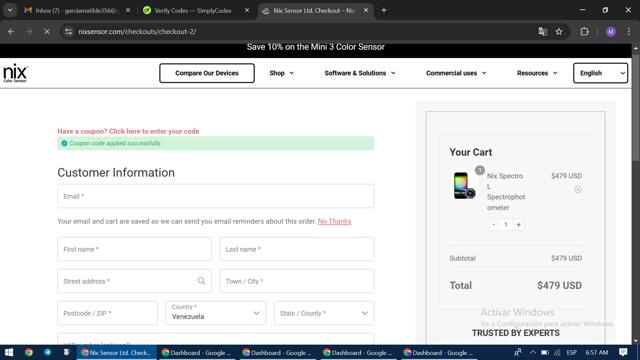This screenshot has width=640, height=360.
Task: Expand the Resources menu
Action: pyautogui.click(x=537, y=73)
